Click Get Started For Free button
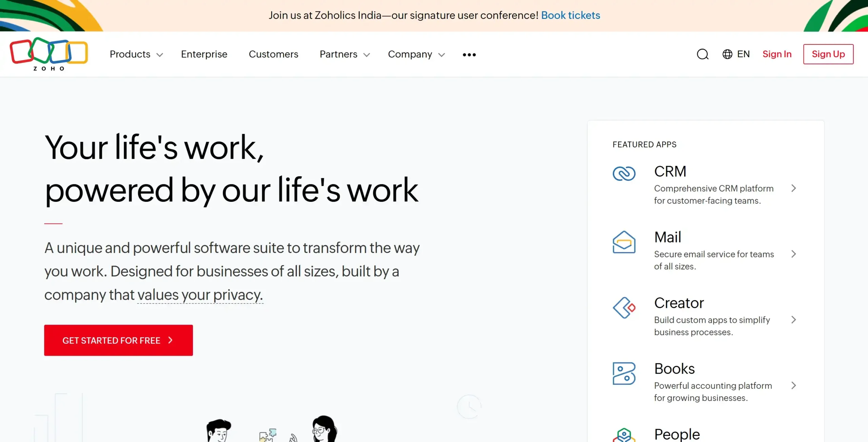 (118, 340)
